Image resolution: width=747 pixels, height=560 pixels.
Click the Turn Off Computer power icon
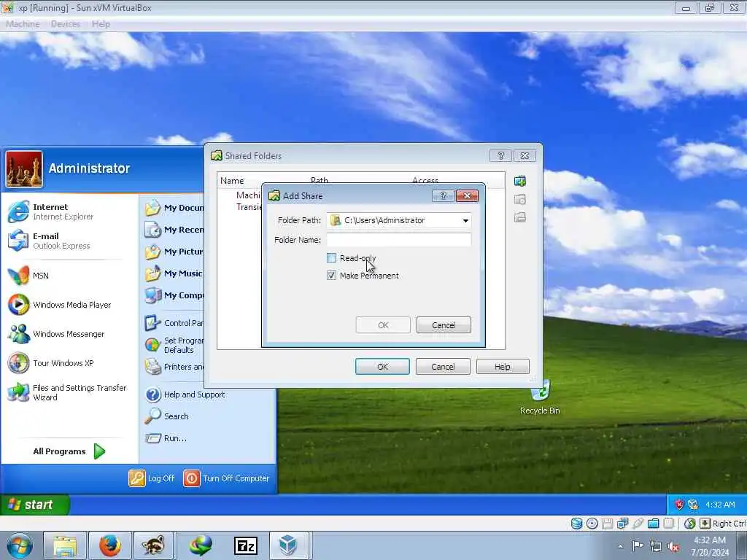192,478
